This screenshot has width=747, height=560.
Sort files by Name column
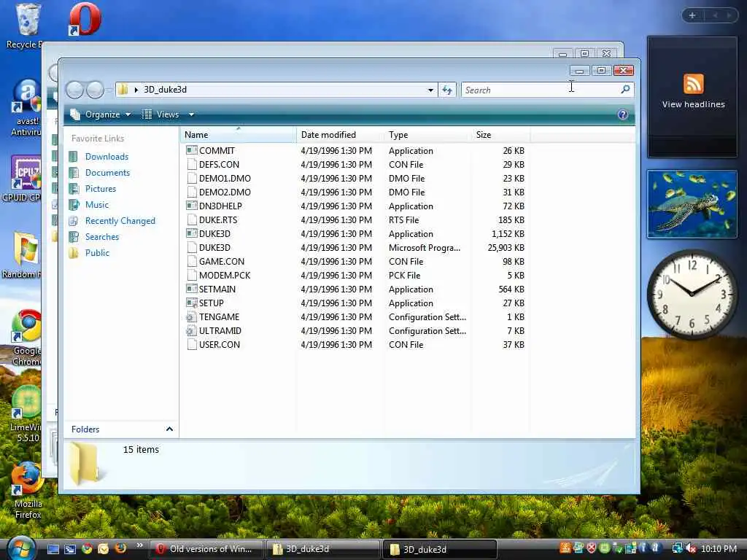point(239,135)
